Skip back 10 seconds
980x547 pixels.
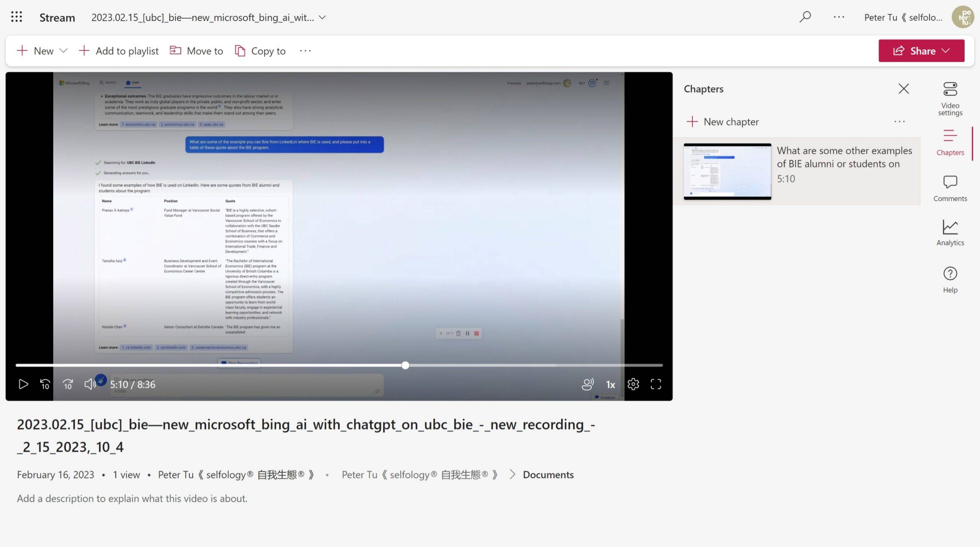pyautogui.click(x=45, y=384)
